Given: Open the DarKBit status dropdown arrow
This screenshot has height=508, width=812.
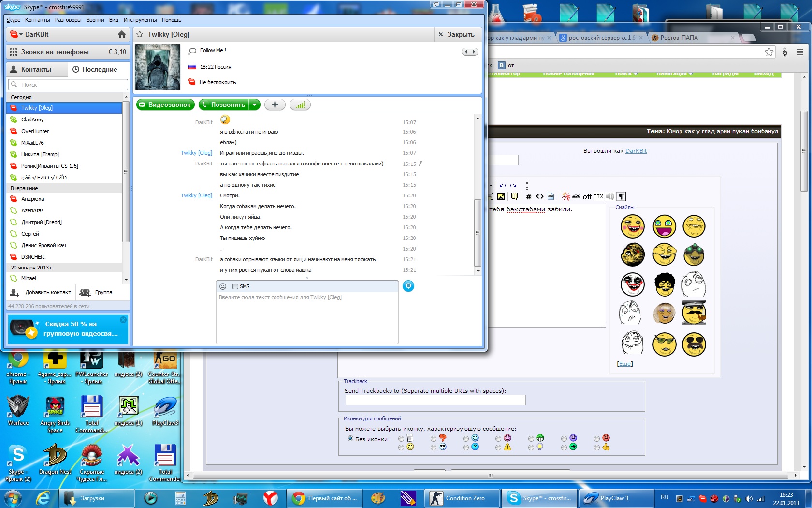Looking at the screenshot, I should pos(21,35).
